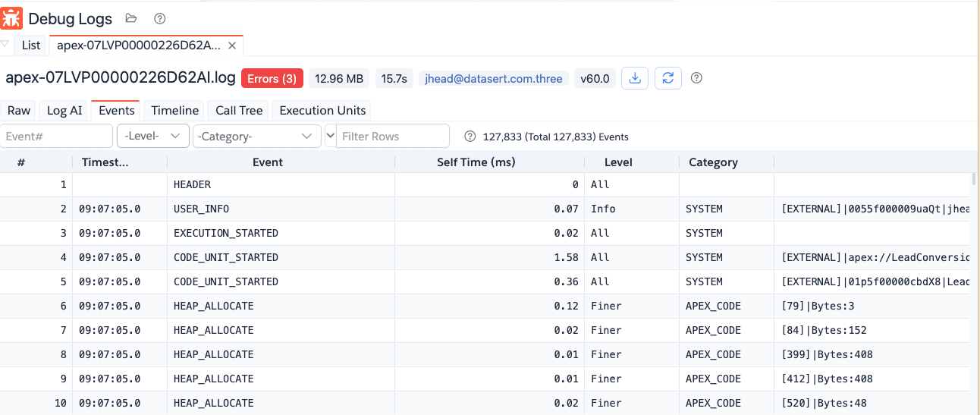Click into the Event# input field
980x415 pixels.
tap(57, 136)
